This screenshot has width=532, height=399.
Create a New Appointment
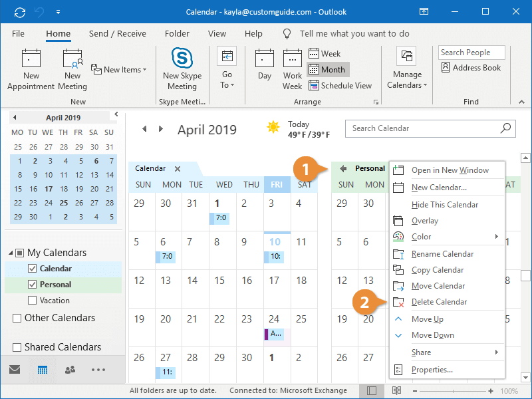tap(31, 70)
